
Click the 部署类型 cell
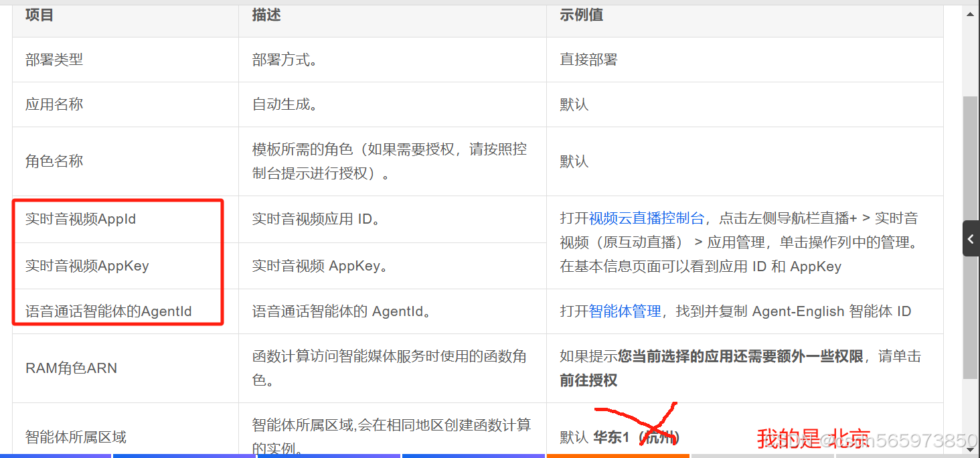125,60
